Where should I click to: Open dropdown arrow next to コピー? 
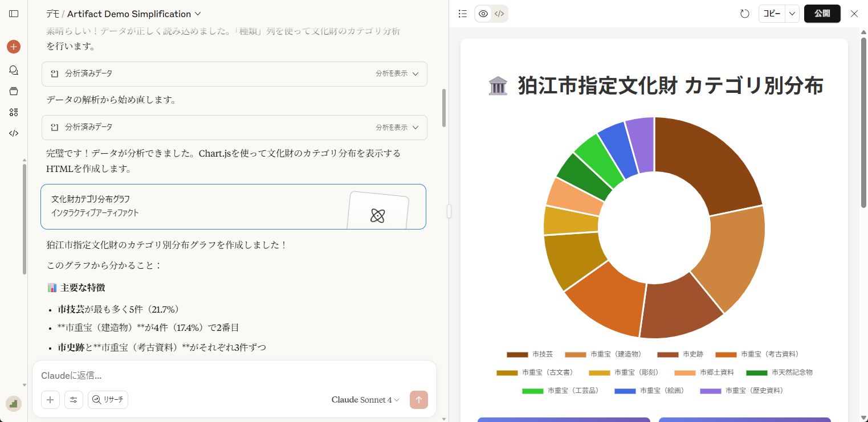pos(792,14)
